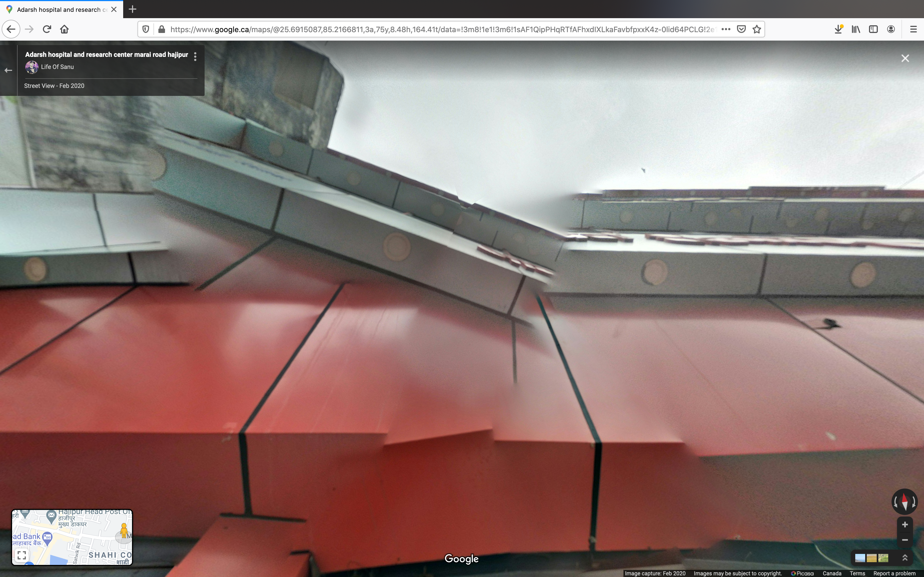Zoom in on Street View

(x=904, y=525)
